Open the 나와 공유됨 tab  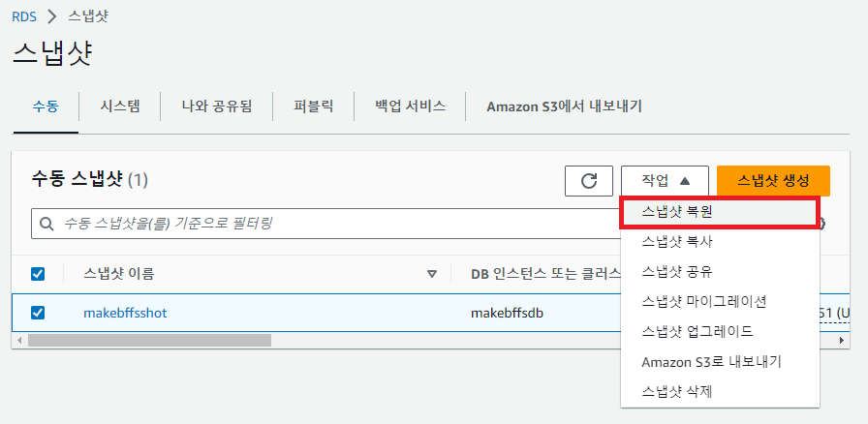pos(217,106)
